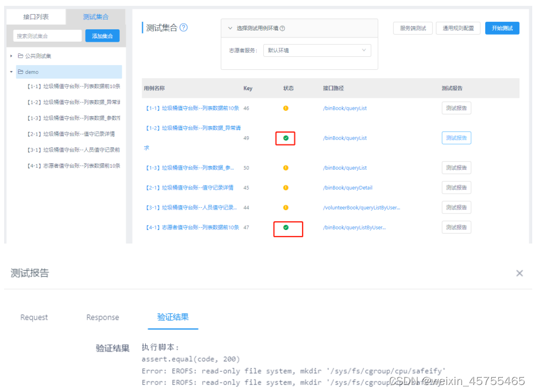Collapse the expanded demo tree node

10,70
